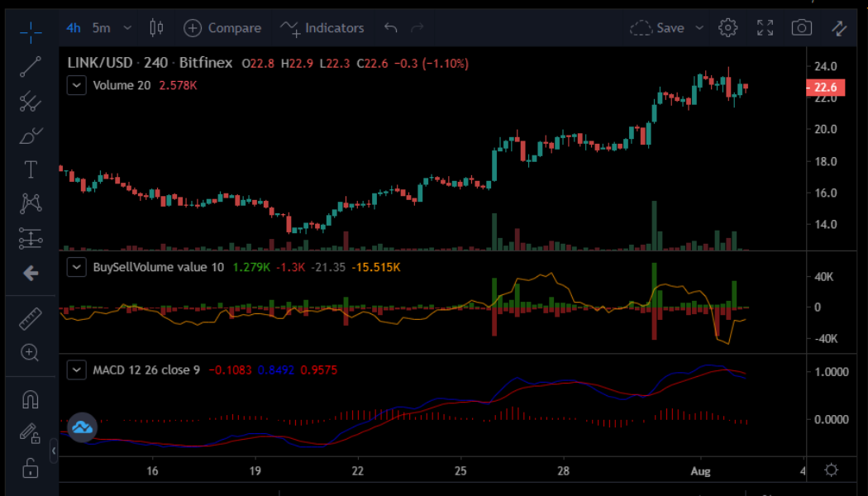Collapse the MACD indicator legend

(x=77, y=370)
